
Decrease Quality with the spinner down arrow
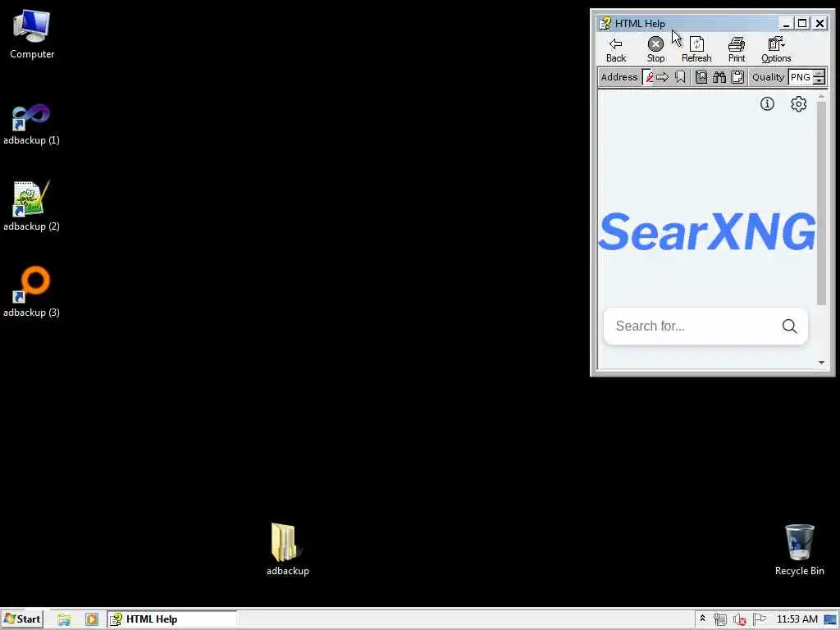tap(819, 81)
